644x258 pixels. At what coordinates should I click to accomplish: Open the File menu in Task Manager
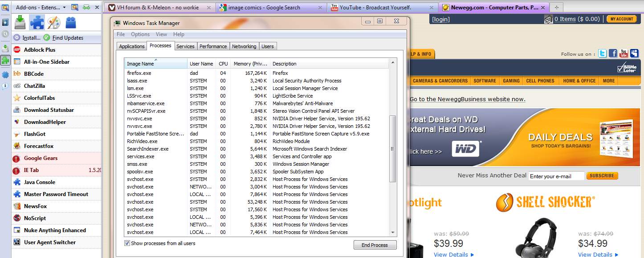(x=121, y=34)
